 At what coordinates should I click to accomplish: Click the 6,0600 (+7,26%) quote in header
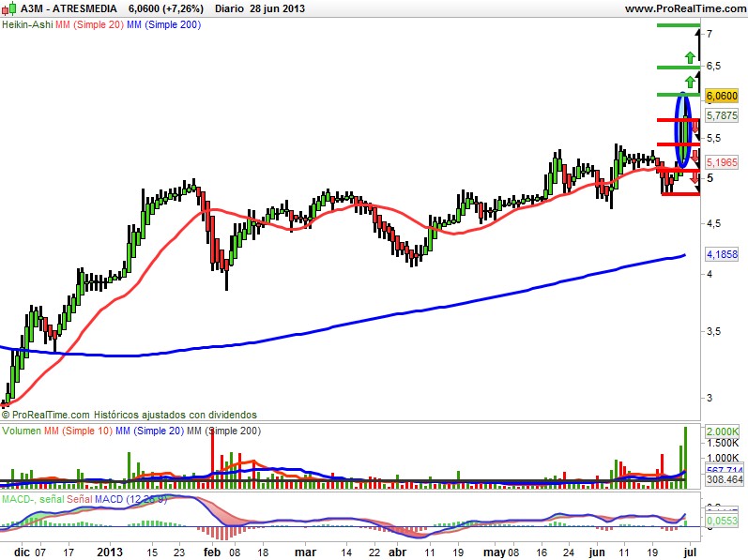(165, 8)
